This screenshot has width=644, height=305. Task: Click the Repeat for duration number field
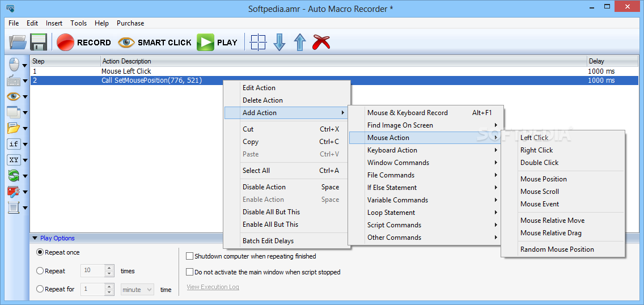coord(93,289)
